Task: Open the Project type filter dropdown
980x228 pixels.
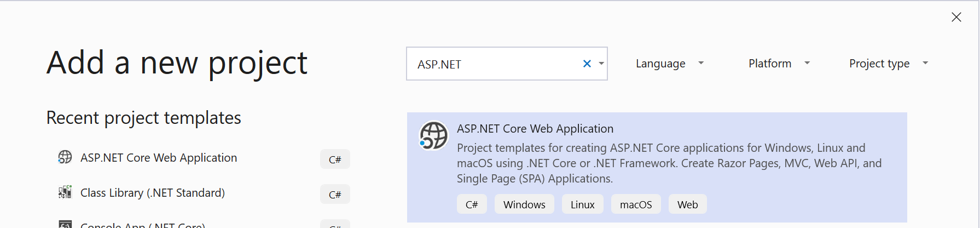Action: 889,64
